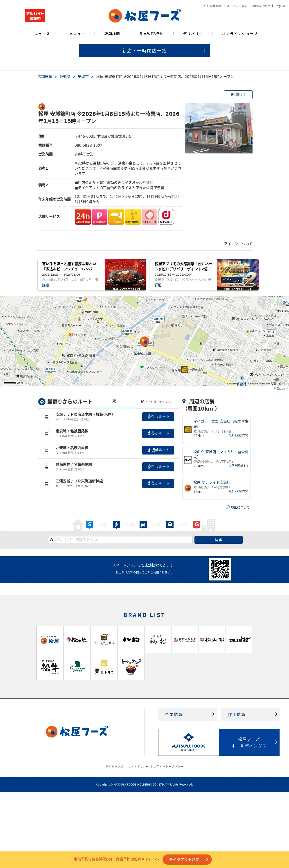The image size is (289, 868).
Task: Click 徒歩ルート for 北安城 station
Action: click(x=158, y=450)
